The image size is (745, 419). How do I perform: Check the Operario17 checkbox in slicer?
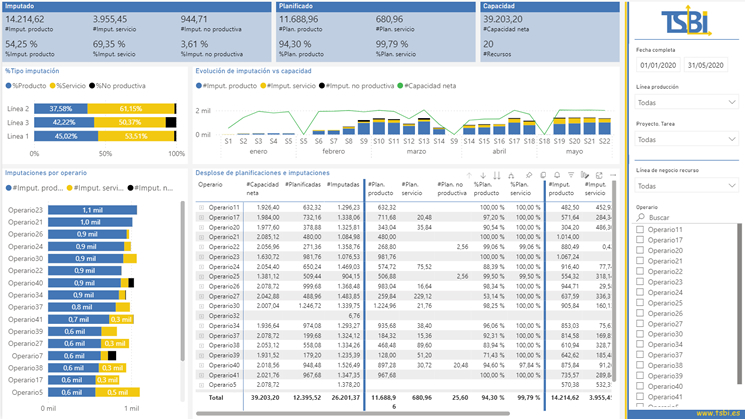640,240
